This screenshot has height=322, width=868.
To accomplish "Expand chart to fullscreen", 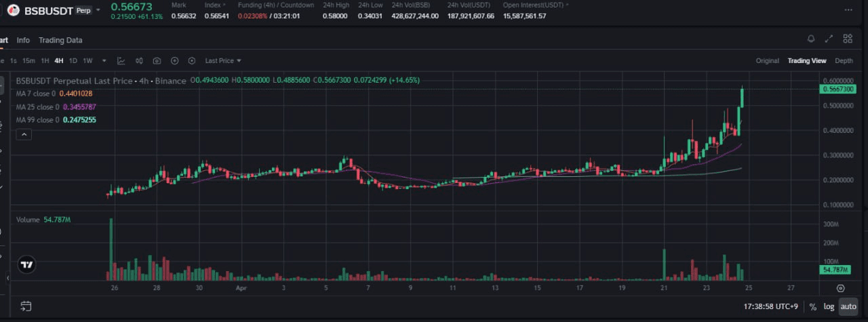I will click(x=829, y=39).
